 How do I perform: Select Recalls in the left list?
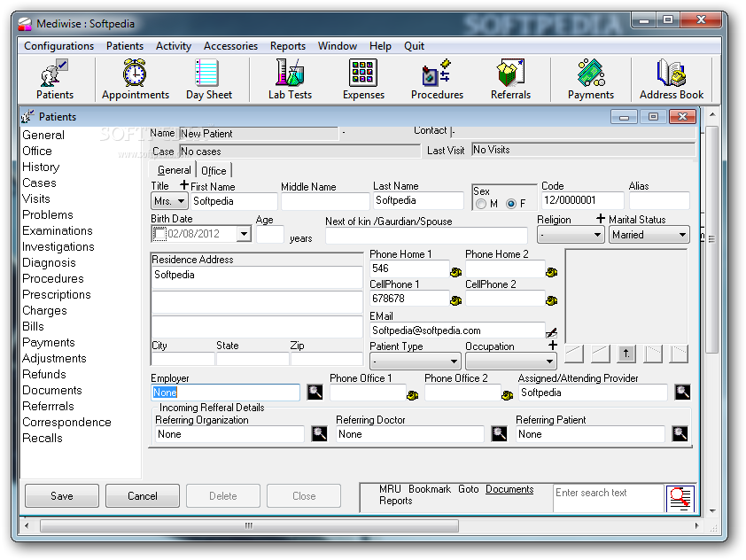pyautogui.click(x=43, y=438)
